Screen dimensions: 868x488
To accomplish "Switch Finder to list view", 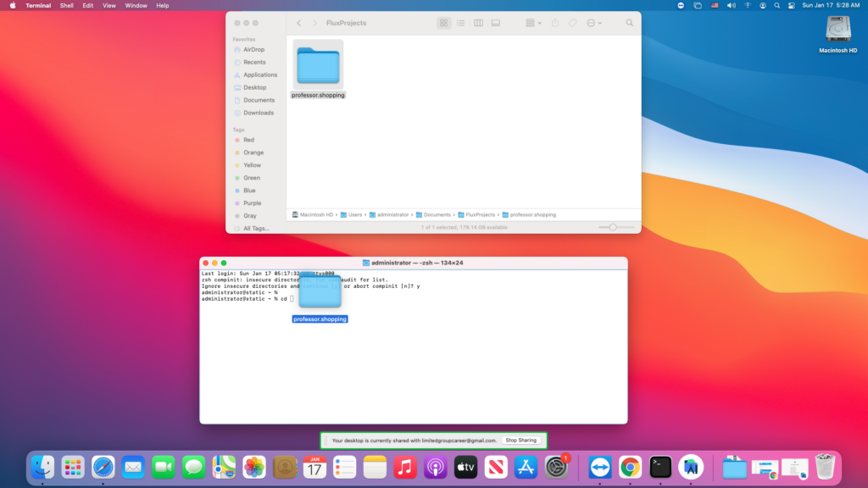I will click(460, 23).
